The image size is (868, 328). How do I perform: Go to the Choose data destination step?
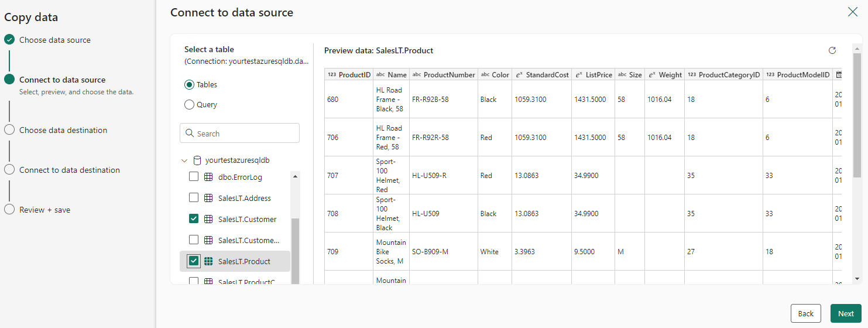(63, 130)
